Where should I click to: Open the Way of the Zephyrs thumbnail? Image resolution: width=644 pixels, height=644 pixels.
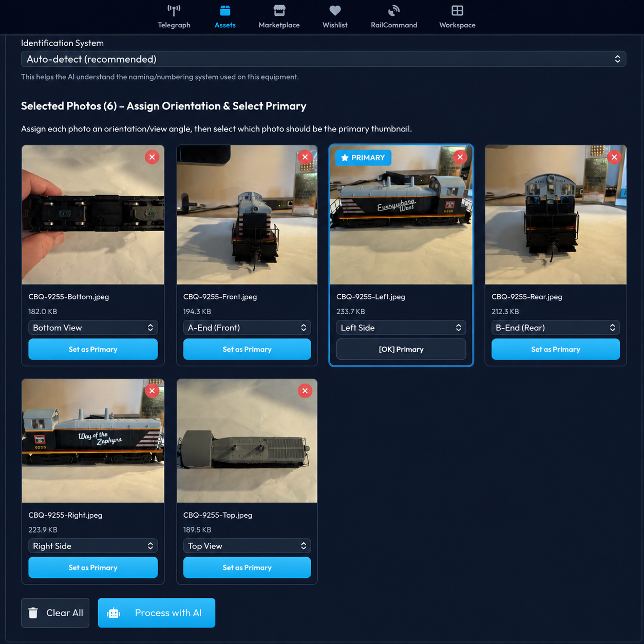coord(93,441)
